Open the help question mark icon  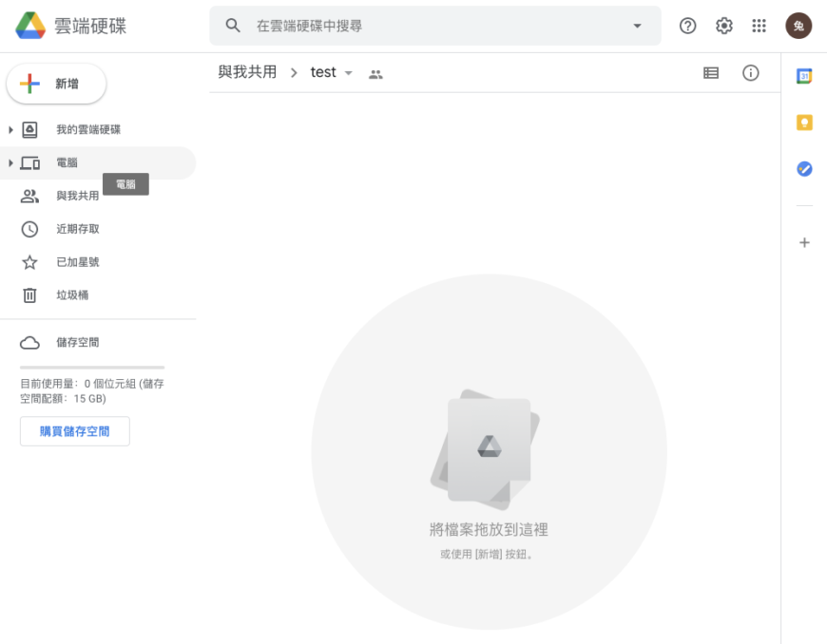tap(687, 27)
